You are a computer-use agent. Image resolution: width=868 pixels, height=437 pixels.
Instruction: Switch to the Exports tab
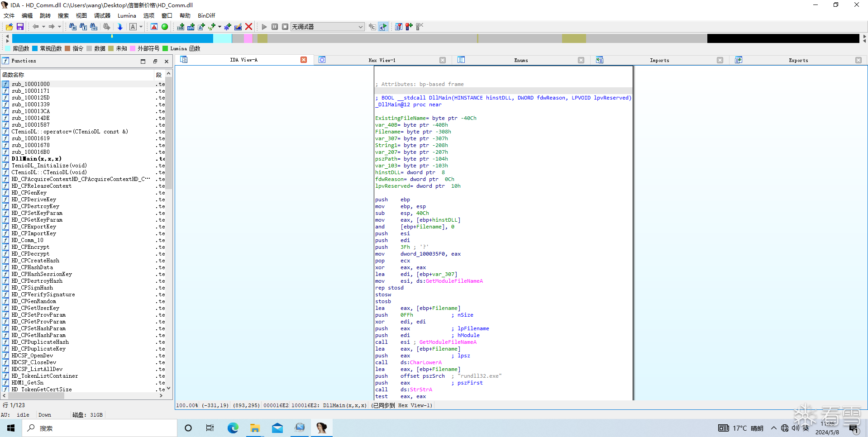click(x=798, y=60)
